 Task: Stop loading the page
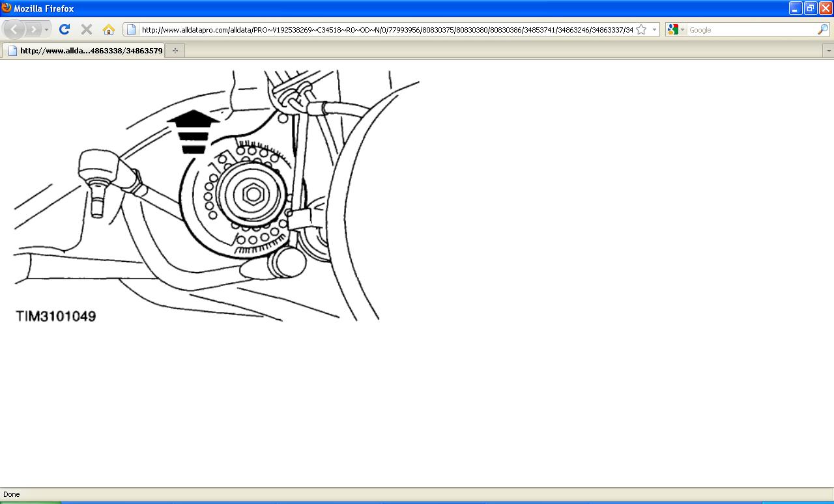[x=86, y=29]
